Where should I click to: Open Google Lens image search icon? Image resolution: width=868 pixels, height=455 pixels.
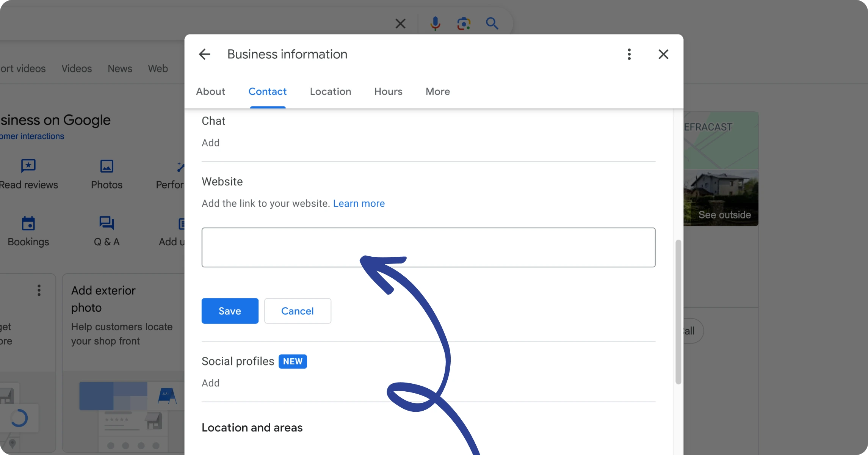(464, 24)
